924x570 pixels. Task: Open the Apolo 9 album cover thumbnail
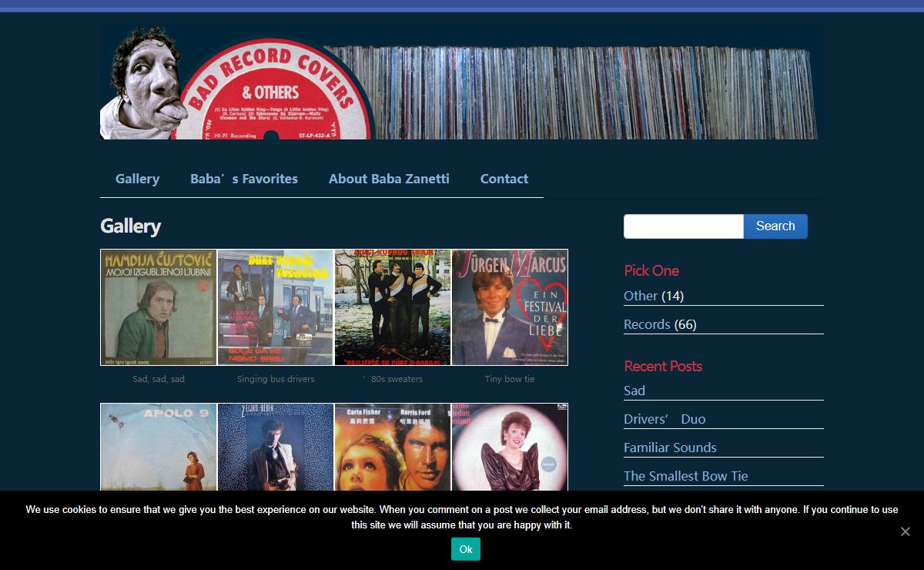(159, 447)
